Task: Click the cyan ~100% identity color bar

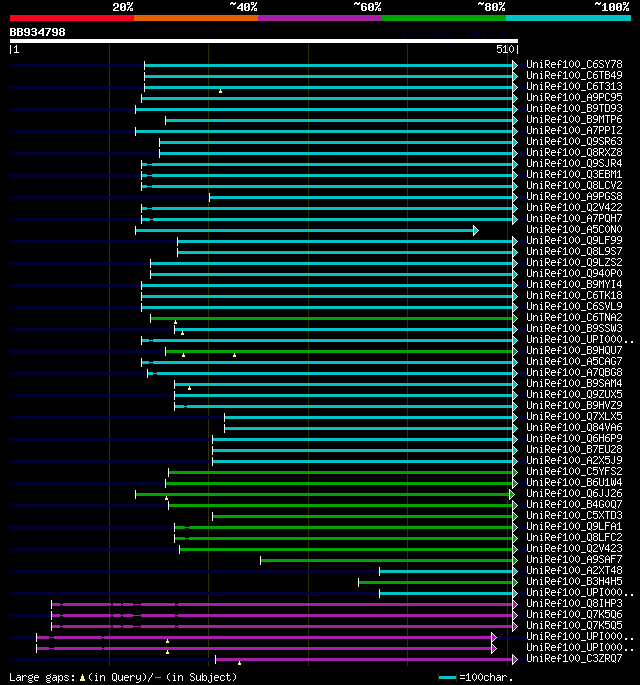Action: (568, 18)
